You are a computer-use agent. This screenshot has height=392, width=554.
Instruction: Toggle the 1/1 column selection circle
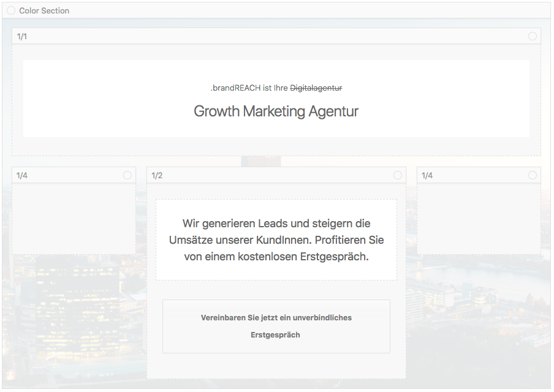click(x=533, y=36)
